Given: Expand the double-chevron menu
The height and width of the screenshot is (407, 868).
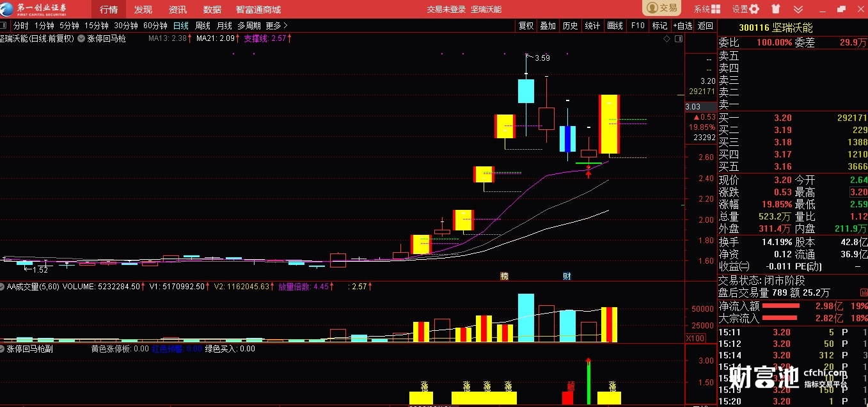Looking at the screenshot, I should tap(798, 9).
